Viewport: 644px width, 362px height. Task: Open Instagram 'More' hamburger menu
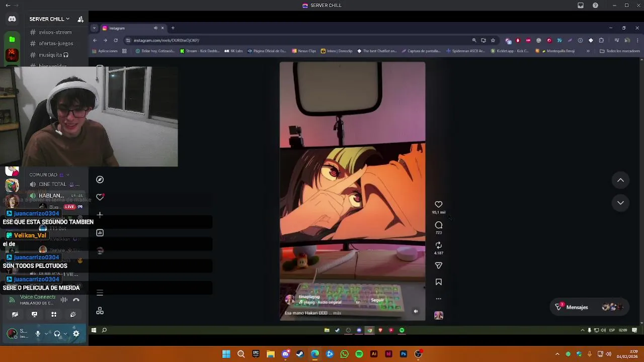[100, 293]
